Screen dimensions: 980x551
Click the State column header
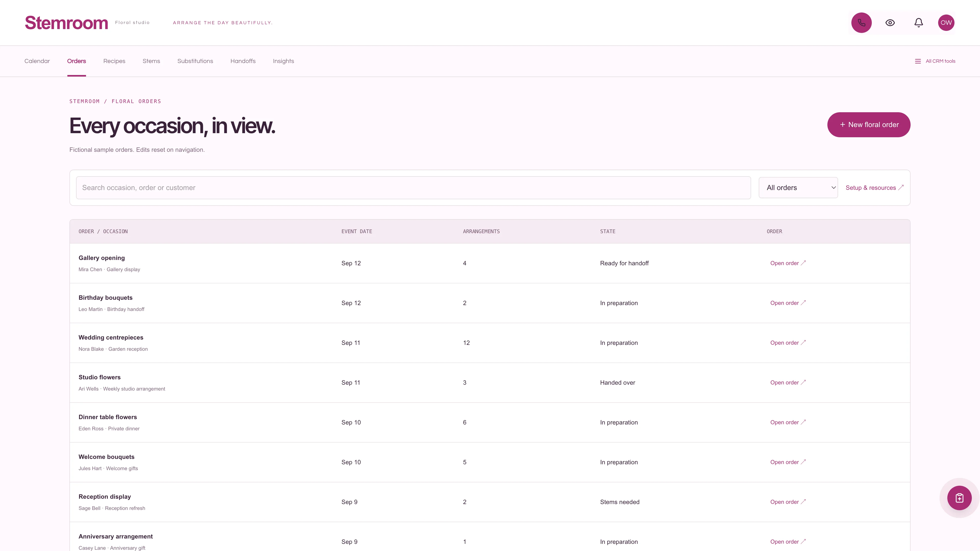pos(608,232)
